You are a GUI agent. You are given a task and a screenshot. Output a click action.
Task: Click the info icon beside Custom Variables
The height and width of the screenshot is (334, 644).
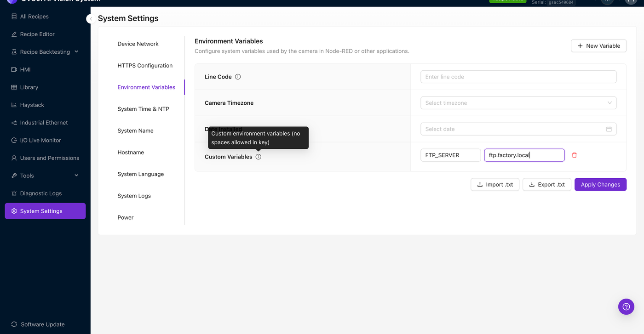259,157
